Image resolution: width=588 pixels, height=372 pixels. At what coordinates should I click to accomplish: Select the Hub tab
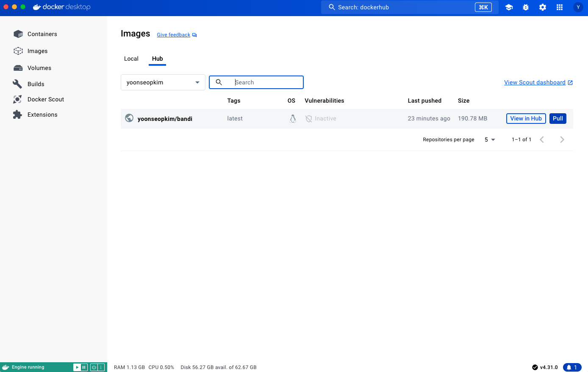coord(158,59)
